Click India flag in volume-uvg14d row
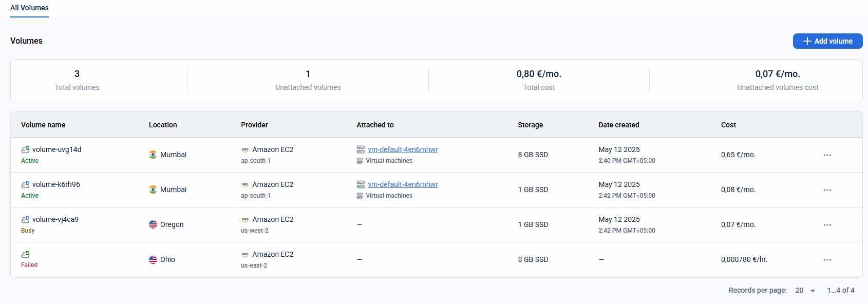This screenshot has height=303, width=868. (x=153, y=155)
